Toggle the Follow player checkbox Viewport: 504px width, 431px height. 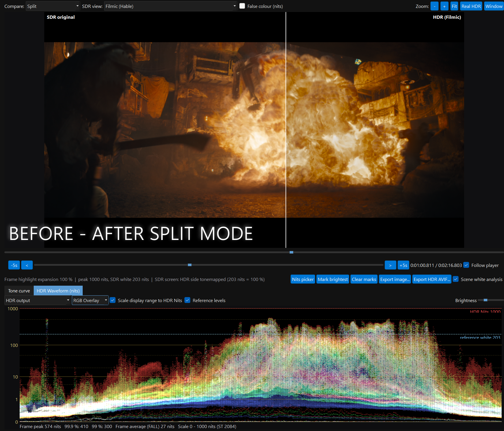(466, 265)
